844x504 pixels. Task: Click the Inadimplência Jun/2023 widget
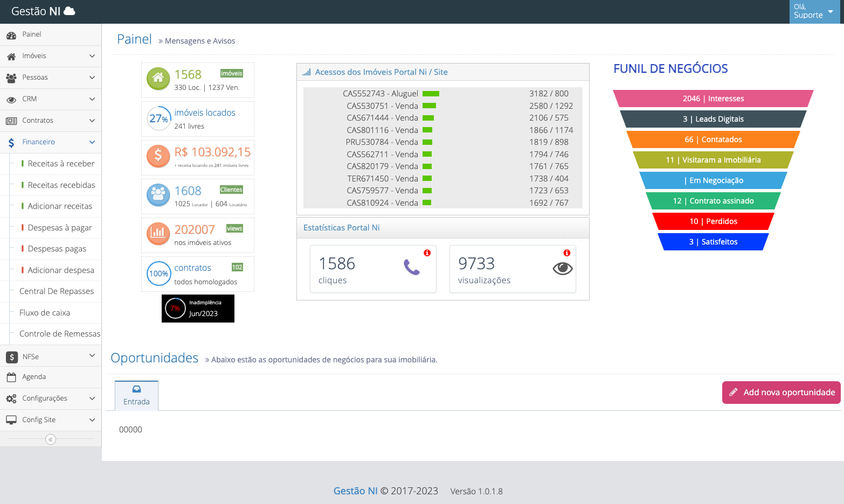tap(198, 309)
